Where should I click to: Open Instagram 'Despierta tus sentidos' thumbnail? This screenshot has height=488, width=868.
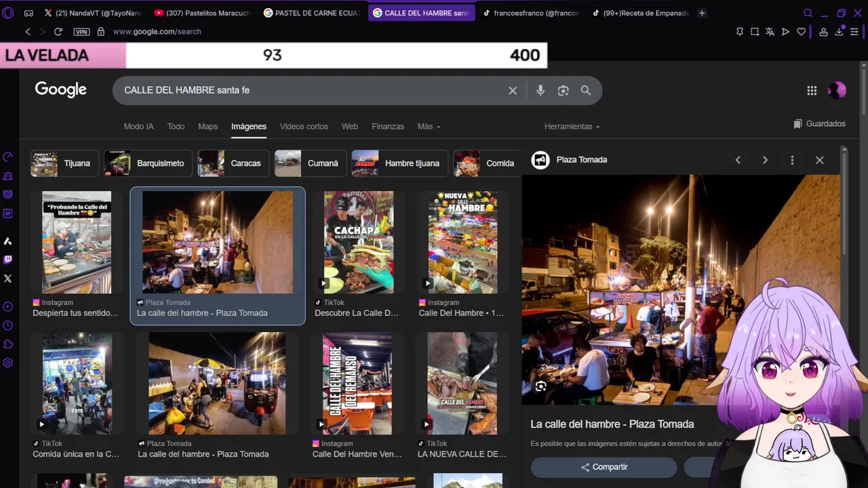click(x=77, y=242)
